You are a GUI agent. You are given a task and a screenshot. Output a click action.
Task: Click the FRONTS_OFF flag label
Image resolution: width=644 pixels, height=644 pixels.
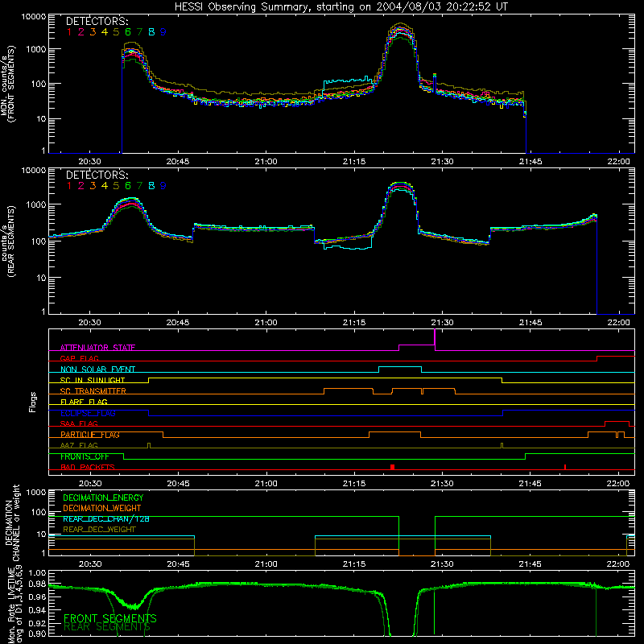pos(85,456)
